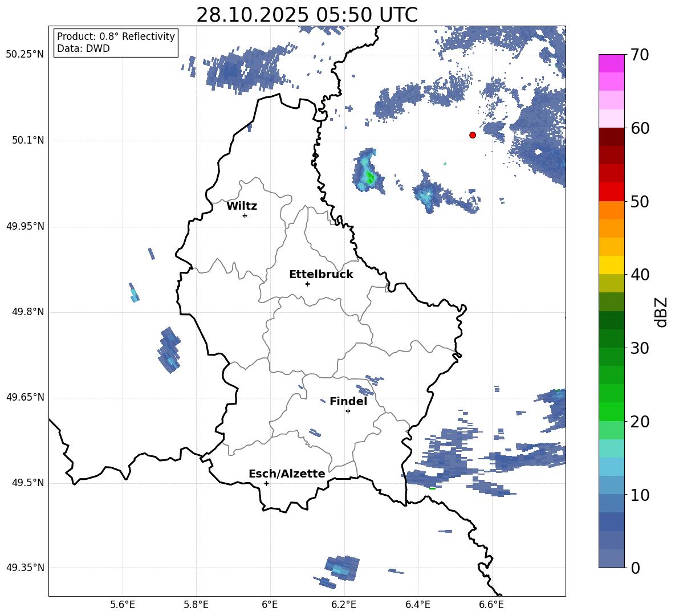This screenshot has height=616, width=675.
Task: Click the green-core radar echo east of the Luxembourg border
Action: click(368, 171)
